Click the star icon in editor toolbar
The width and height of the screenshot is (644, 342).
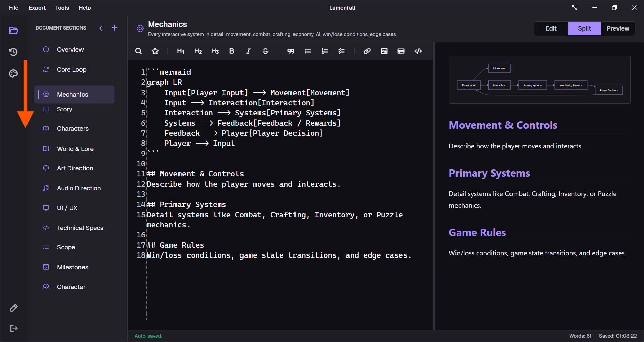[x=155, y=51]
